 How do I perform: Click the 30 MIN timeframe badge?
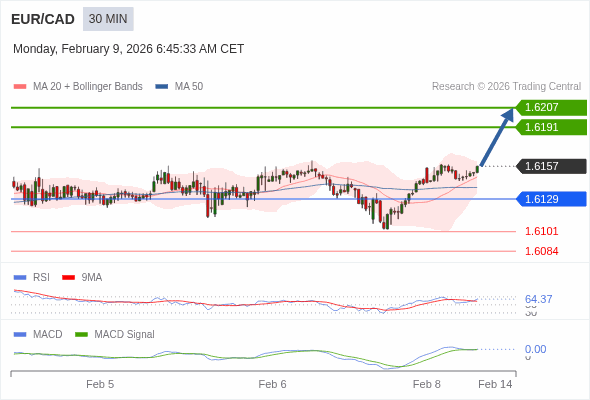click(x=108, y=19)
